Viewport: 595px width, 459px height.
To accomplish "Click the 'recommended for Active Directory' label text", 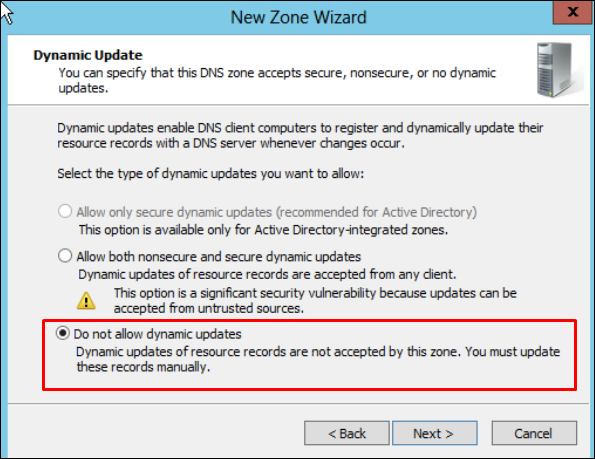I will point(277,212).
